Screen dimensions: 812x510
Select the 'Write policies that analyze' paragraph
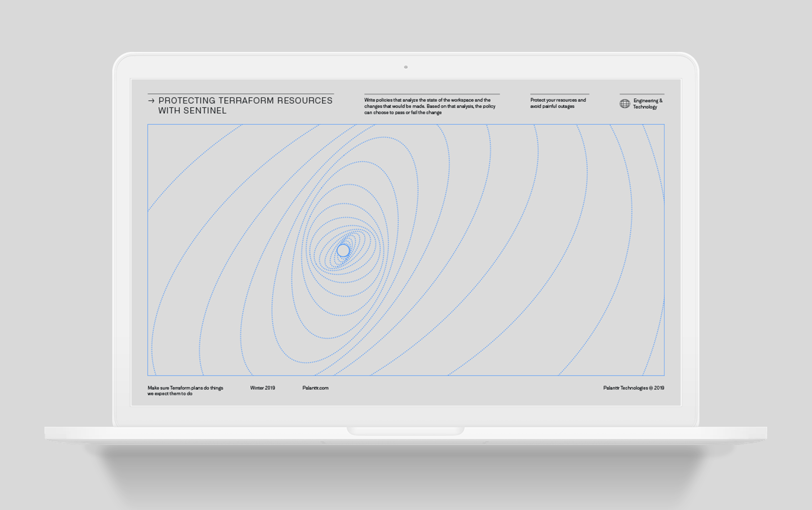(429, 106)
